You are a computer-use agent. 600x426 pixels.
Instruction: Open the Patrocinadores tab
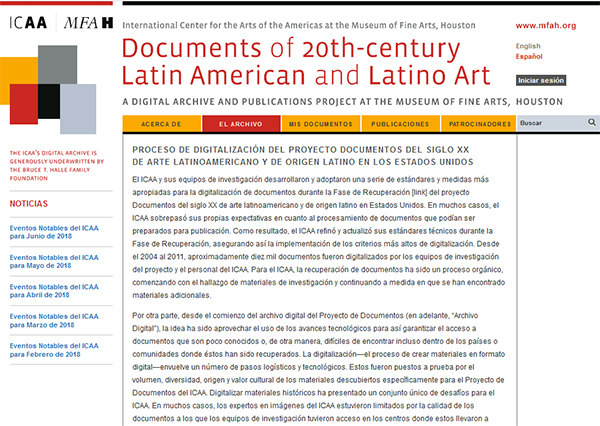pyautogui.click(x=479, y=124)
